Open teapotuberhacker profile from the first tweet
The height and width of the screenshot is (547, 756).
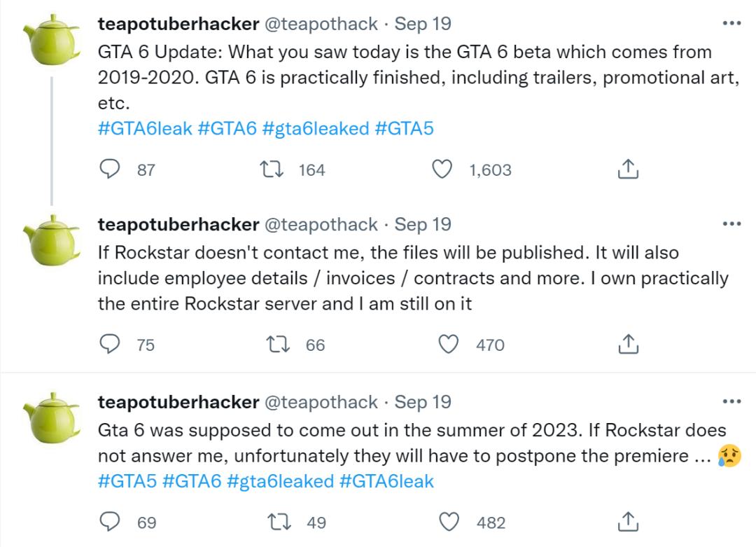[x=178, y=24]
